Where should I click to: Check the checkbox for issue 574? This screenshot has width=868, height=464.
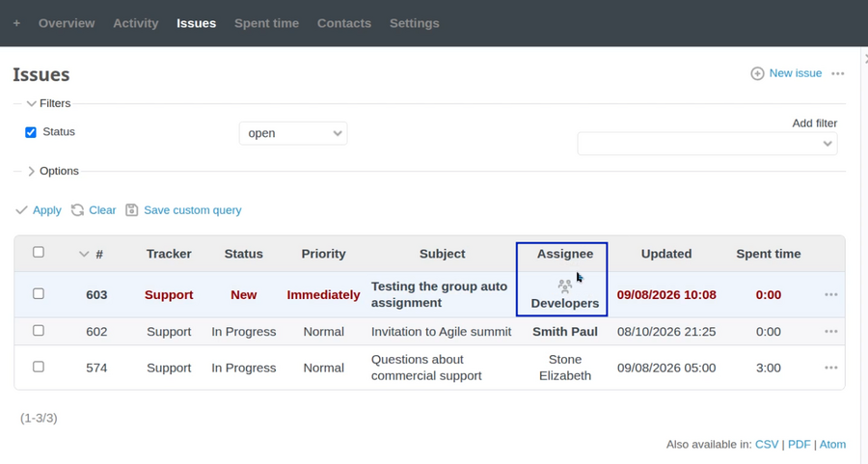click(39, 367)
